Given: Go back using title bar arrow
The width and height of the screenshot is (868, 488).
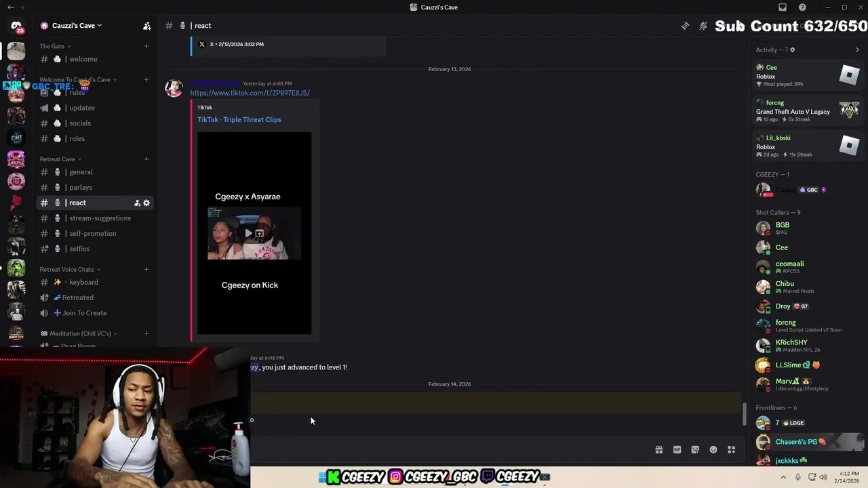Looking at the screenshot, I should (10, 7).
